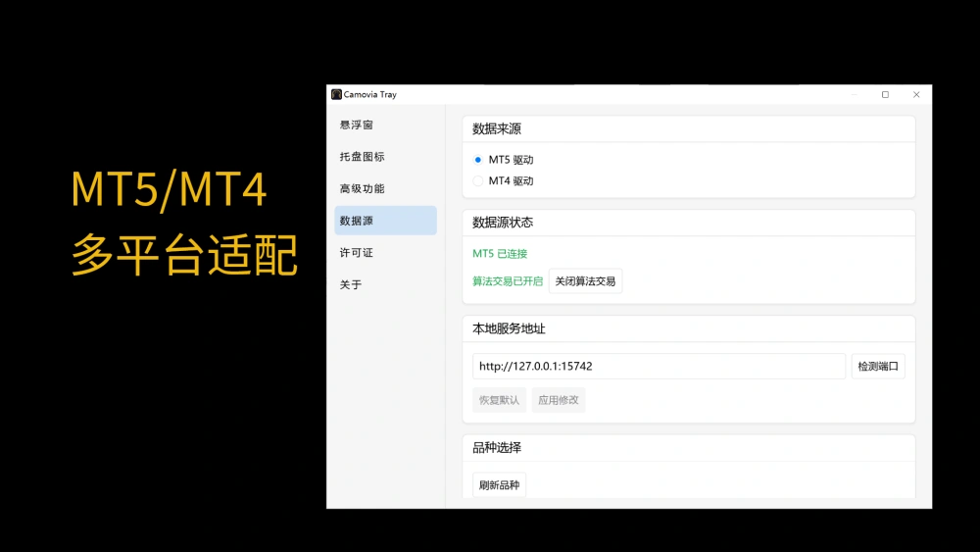Click the 检测端口 button

coord(878,367)
